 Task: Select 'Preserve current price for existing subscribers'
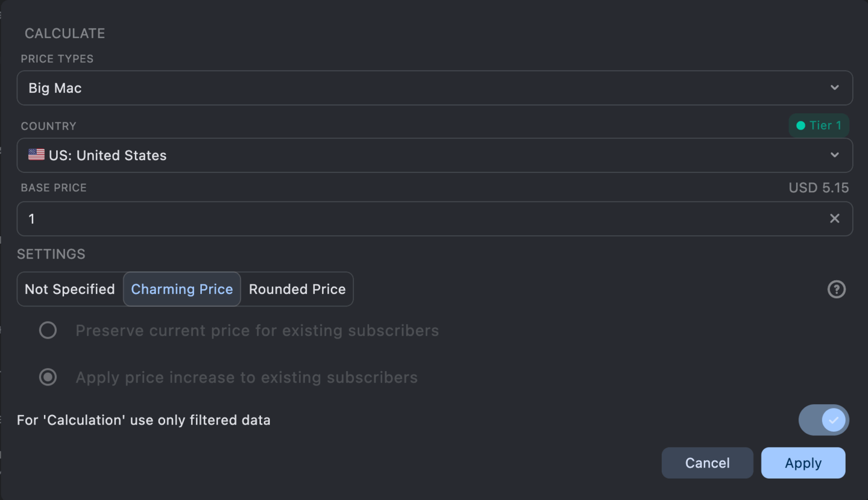(x=48, y=330)
